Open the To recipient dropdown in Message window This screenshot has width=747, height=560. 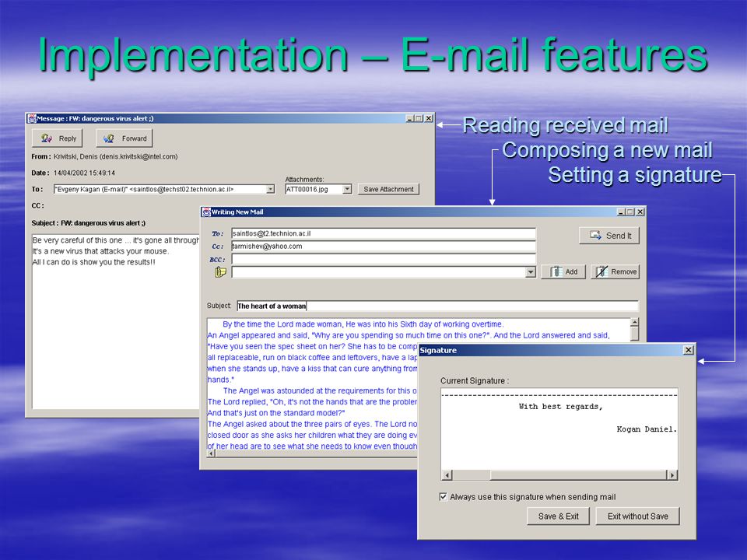pos(270,189)
